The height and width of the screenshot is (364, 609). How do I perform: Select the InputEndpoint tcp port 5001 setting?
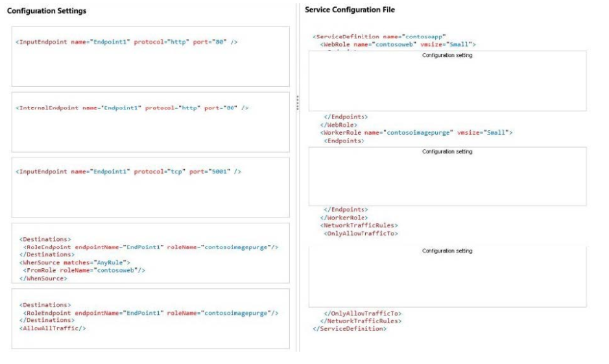(x=150, y=187)
